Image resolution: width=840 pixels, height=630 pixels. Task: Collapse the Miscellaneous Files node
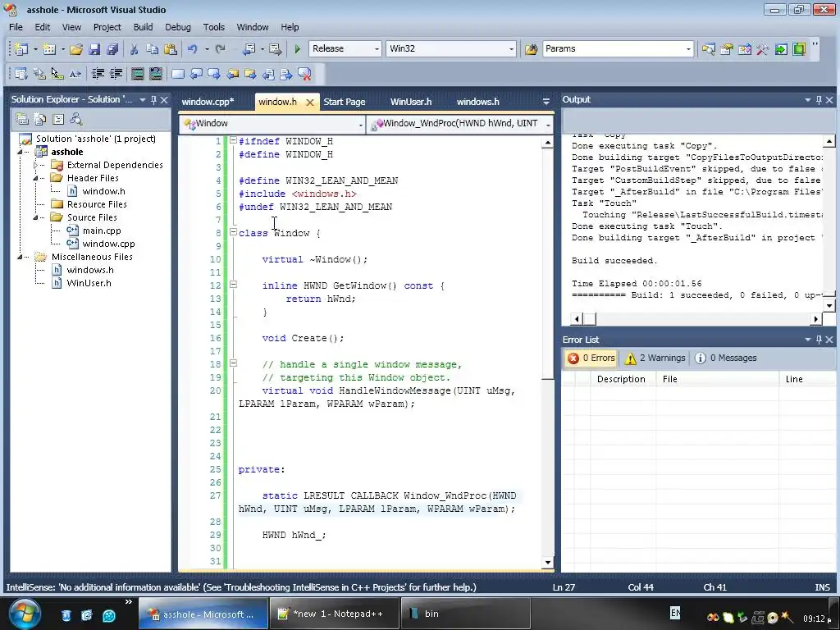[x=20, y=257]
